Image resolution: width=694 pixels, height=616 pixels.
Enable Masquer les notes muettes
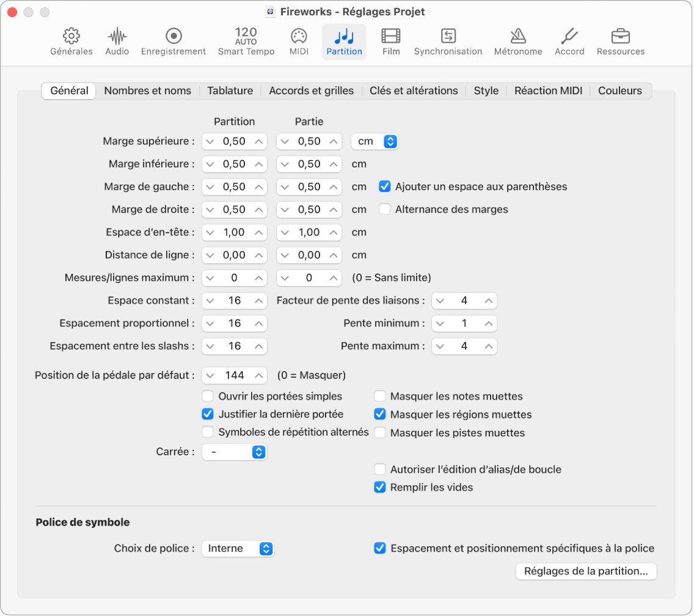(x=380, y=396)
